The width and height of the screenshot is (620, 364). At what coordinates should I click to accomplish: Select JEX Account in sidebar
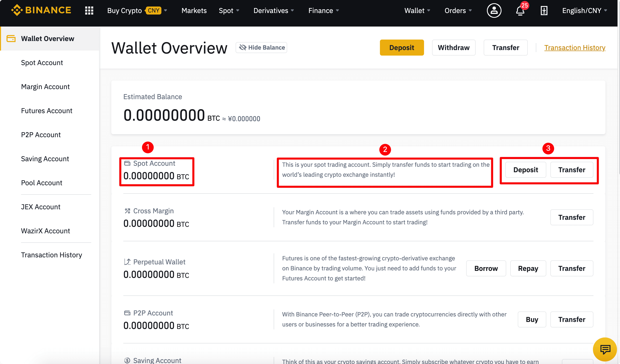point(41,207)
